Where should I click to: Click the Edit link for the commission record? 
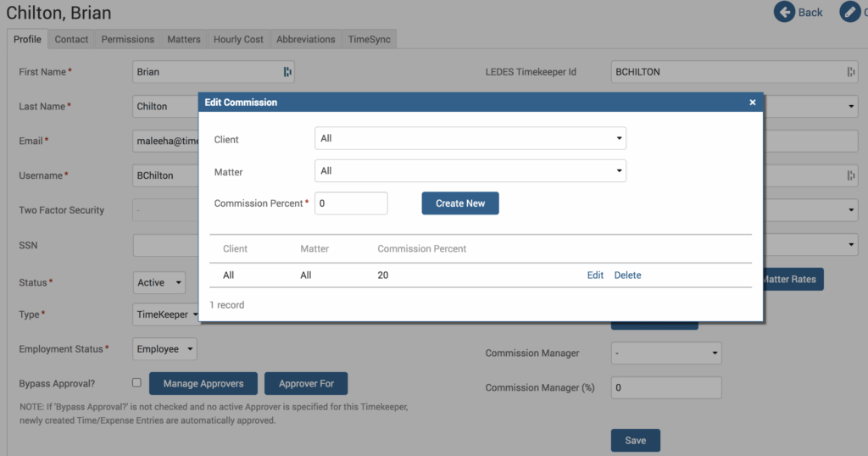click(x=595, y=275)
